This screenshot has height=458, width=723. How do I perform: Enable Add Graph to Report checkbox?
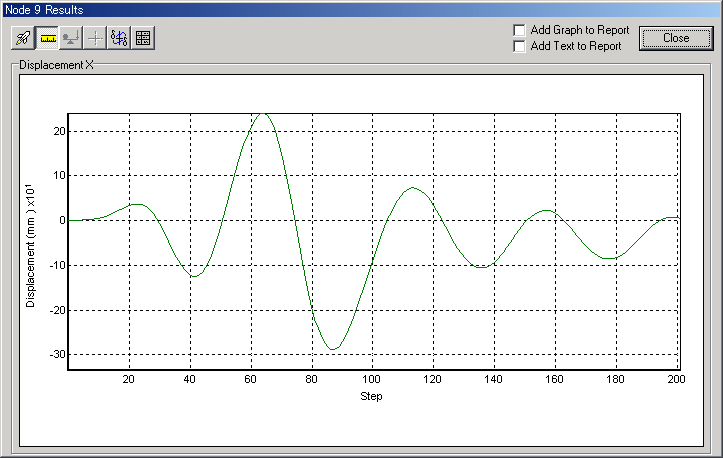pos(519,30)
